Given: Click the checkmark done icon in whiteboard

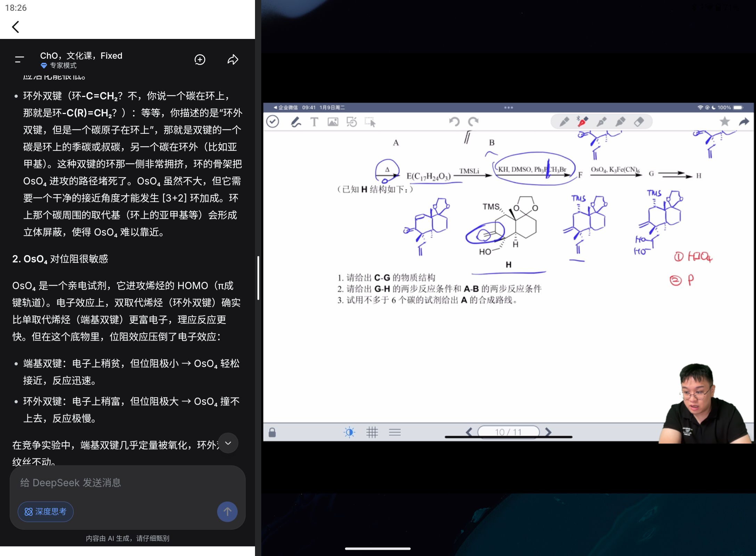Looking at the screenshot, I should point(272,122).
